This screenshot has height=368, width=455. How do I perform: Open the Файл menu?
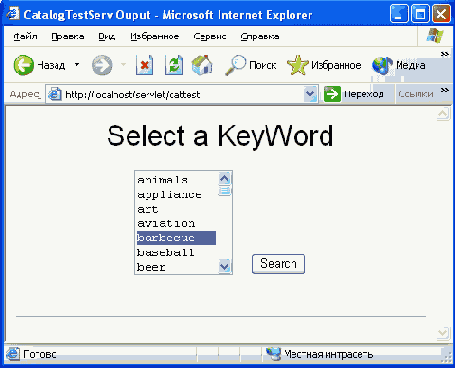pyautogui.click(x=25, y=36)
